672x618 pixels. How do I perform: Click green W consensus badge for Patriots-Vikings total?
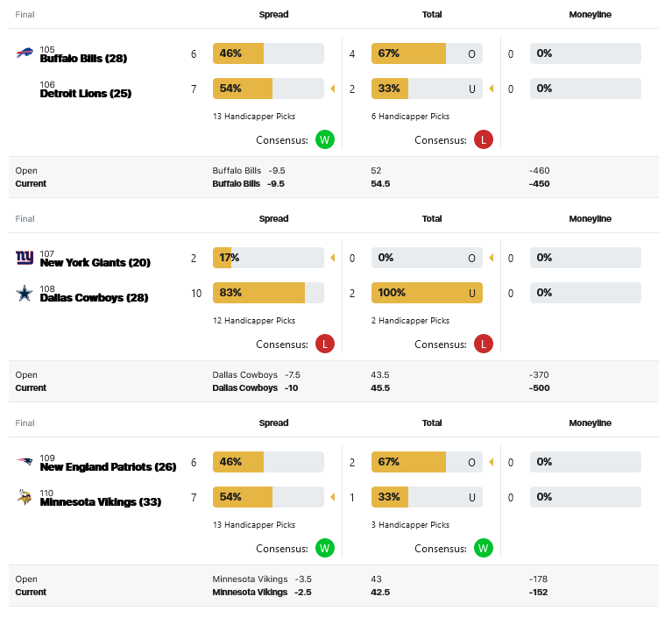coord(484,548)
